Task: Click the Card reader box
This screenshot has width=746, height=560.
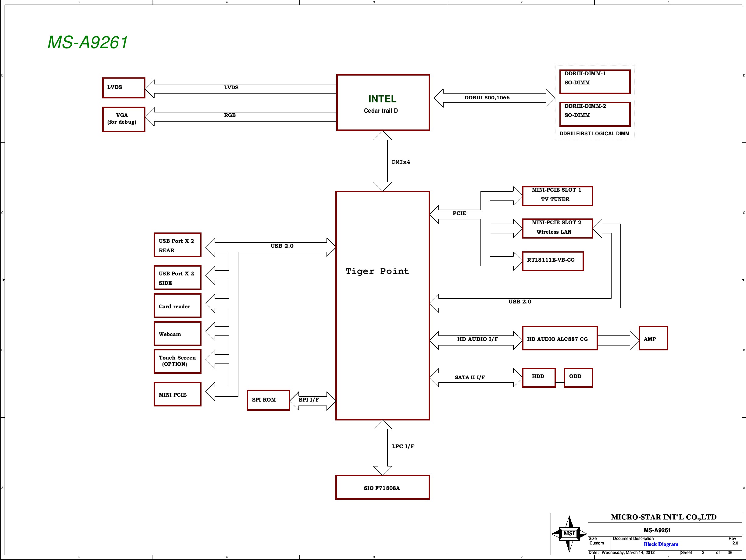Action: [177, 306]
